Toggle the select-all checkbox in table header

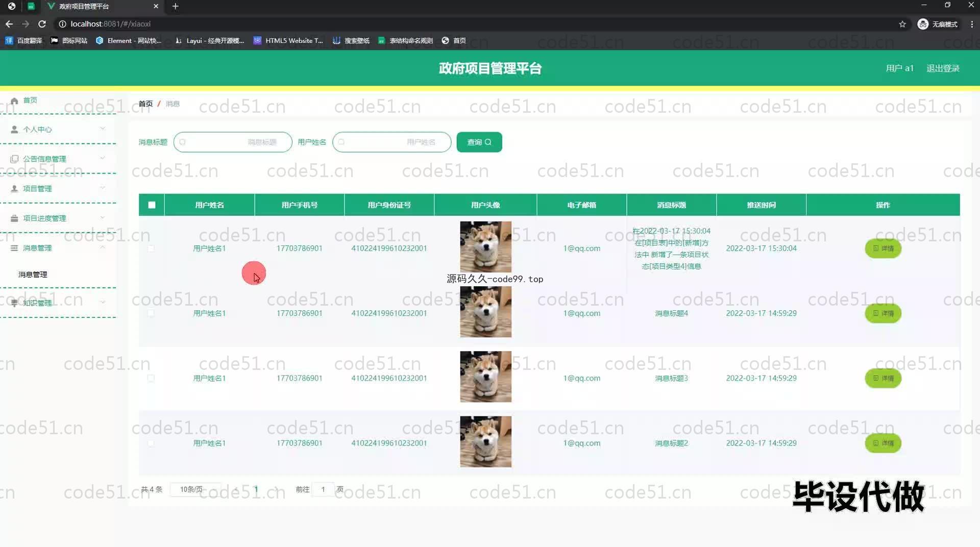coord(152,205)
